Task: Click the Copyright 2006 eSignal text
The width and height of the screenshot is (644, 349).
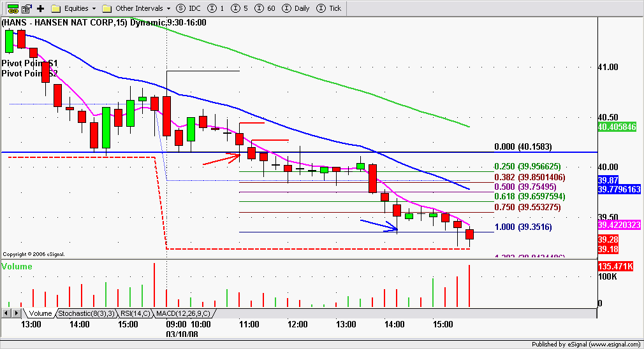Action: 34,254
